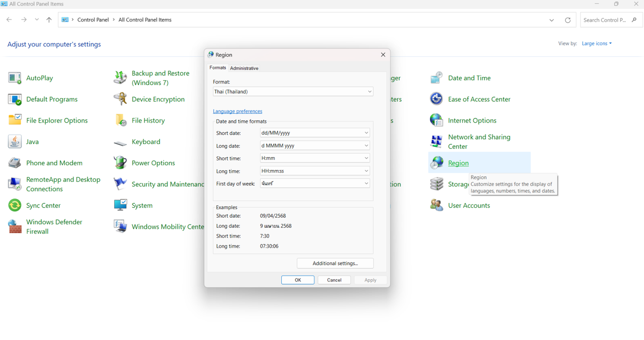Image resolution: width=644 pixels, height=340 pixels.
Task: Click the Default Programs label
Action: [52, 100]
